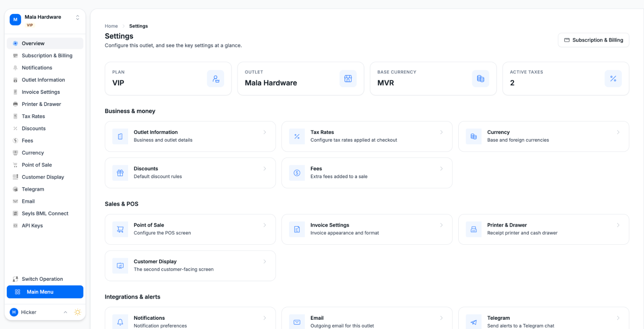Click the chevron on Discounts card
This screenshot has width=644, height=329.
(x=265, y=169)
